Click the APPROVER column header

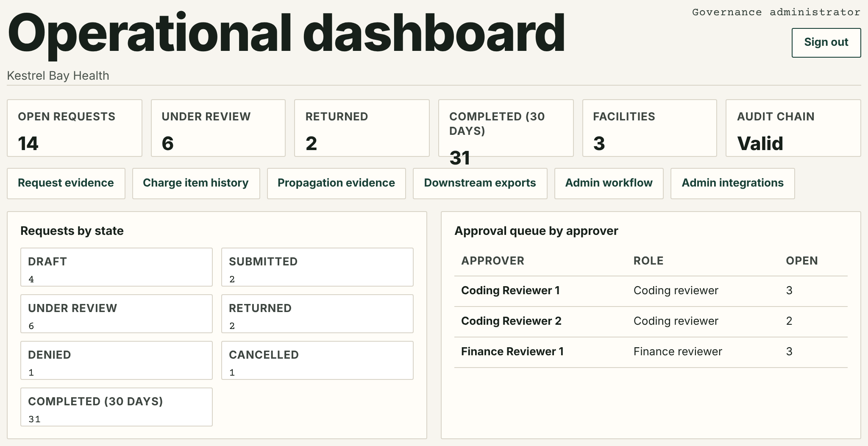click(492, 261)
